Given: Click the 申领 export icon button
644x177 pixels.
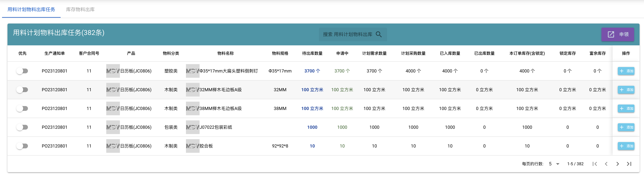Looking at the screenshot, I should 617,34.
